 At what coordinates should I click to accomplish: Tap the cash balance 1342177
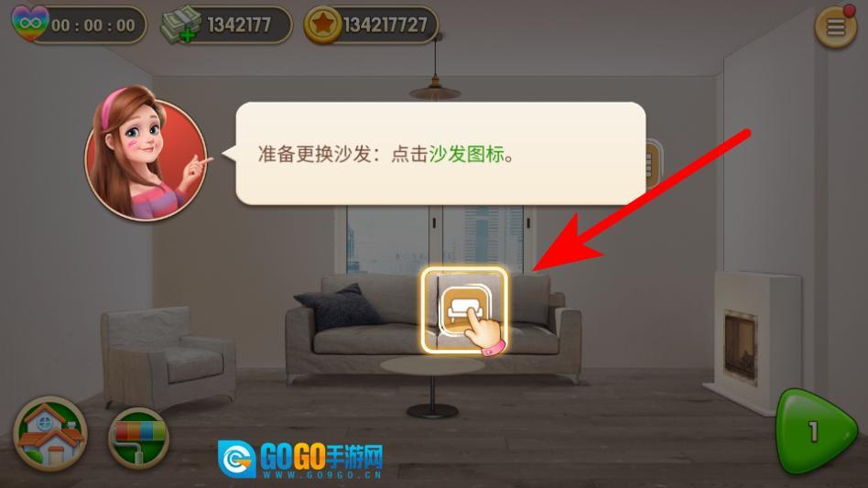click(239, 25)
